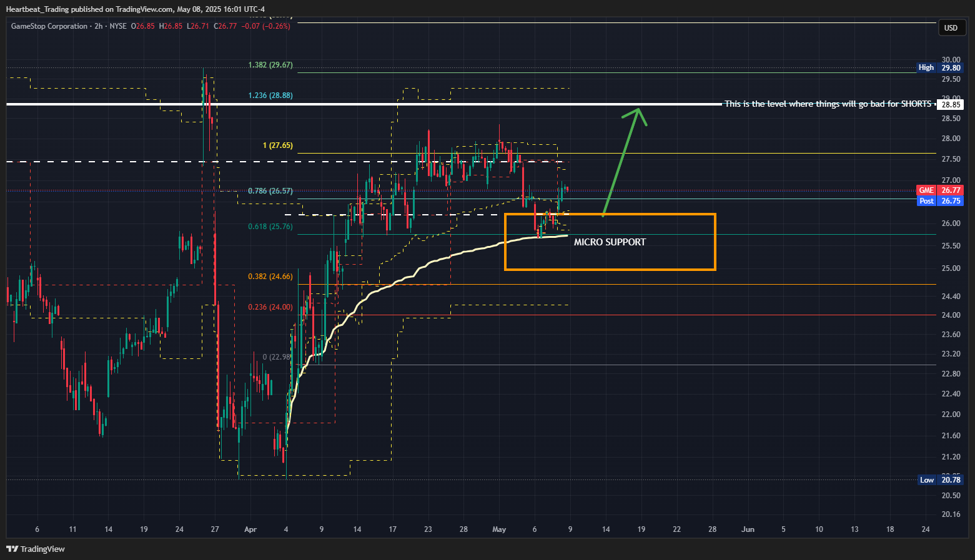Click the 28.85 horizontal line price label
The width and height of the screenshot is (975, 560).
[951, 104]
